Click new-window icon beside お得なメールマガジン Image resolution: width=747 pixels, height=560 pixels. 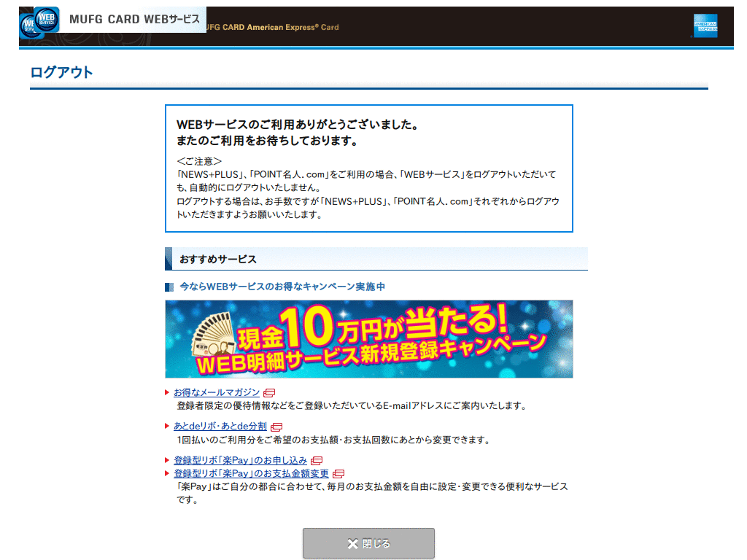(269, 393)
